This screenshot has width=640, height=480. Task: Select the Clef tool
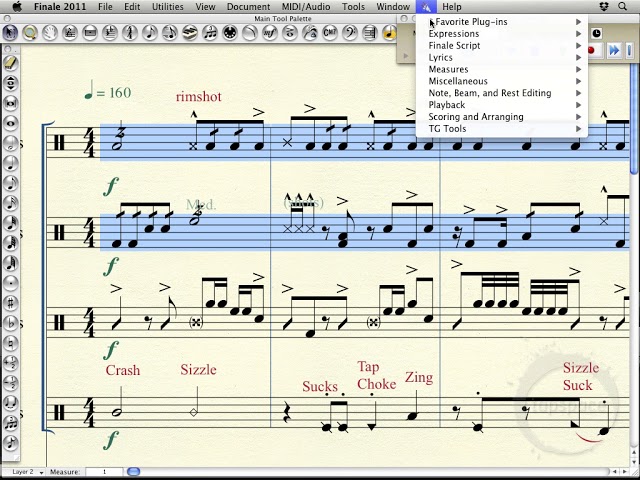coord(350,33)
